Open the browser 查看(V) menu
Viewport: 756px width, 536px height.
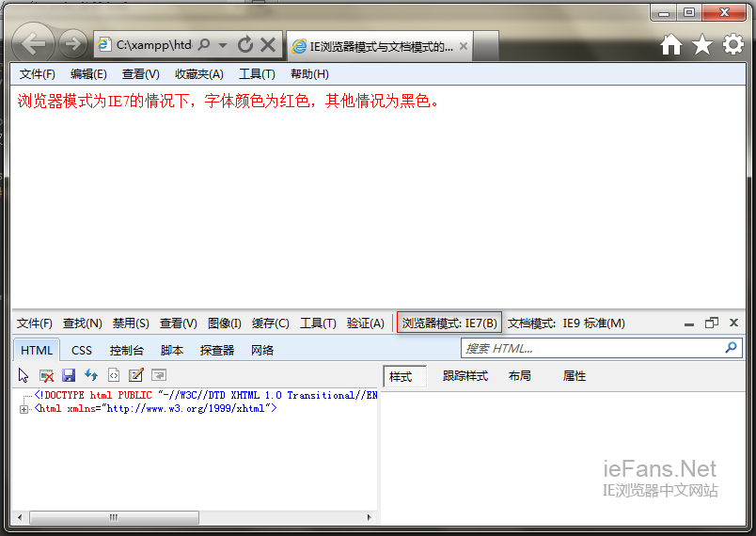140,73
